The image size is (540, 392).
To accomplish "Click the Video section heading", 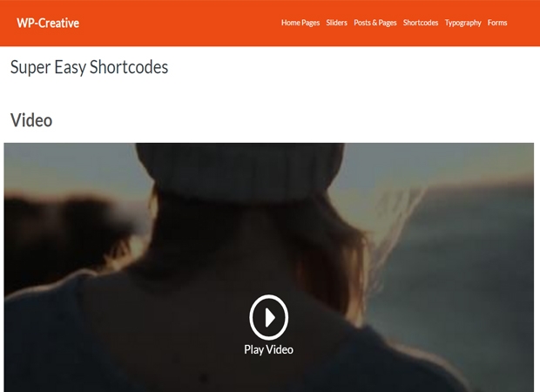I will [x=31, y=120].
